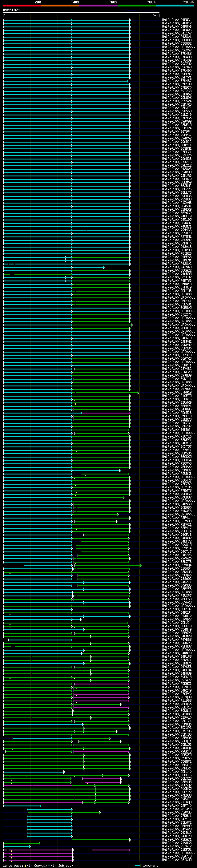Viewport: 197px width, 868px height.
Task: Select hit label UniRef100_A2DAC1
Action: coord(177,840)
